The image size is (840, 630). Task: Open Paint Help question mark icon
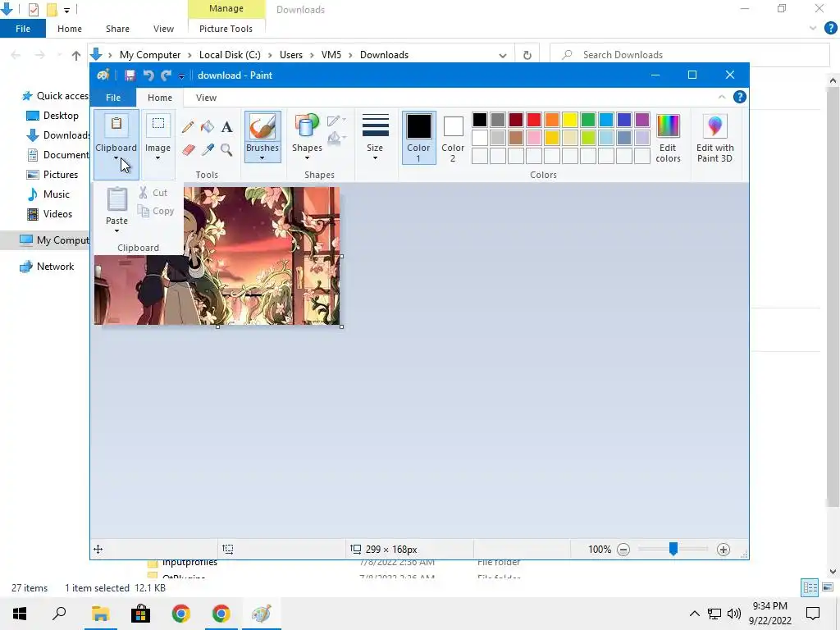coord(739,97)
